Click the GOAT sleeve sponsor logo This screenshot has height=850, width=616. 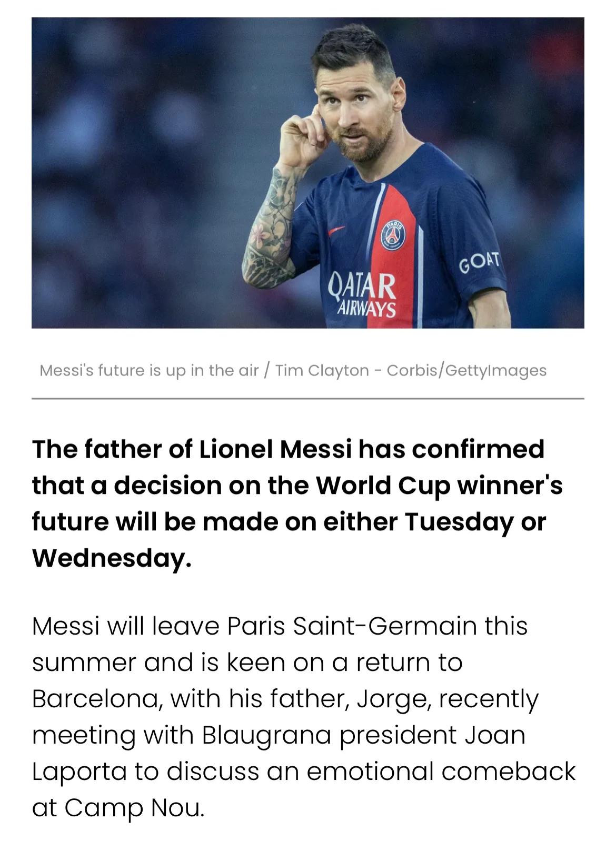[x=479, y=262]
